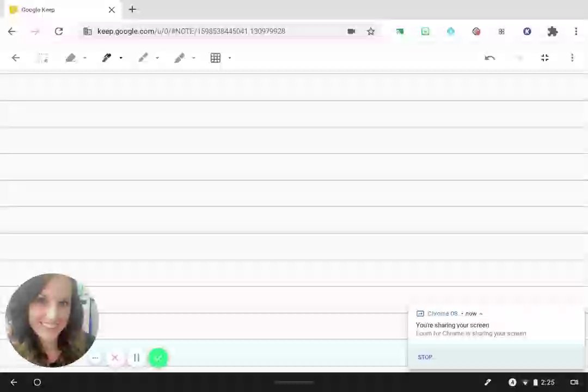The image size is (588, 392).
Task: Close the Google Keep tab
Action: [112, 10]
